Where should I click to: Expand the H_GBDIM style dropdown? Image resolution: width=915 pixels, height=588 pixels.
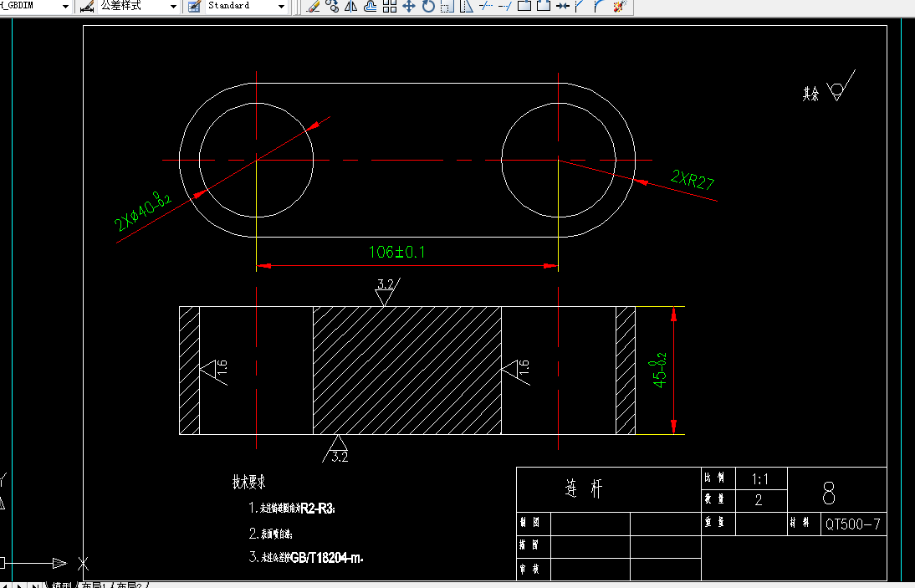pyautogui.click(x=65, y=7)
